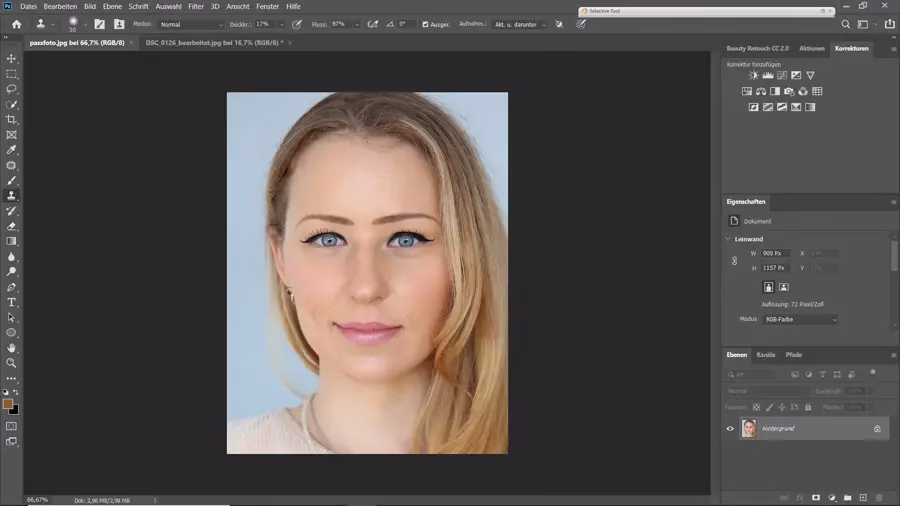Toggle the width-height link in Leinwand
Viewport: 900px width, 506px height.
click(735, 261)
